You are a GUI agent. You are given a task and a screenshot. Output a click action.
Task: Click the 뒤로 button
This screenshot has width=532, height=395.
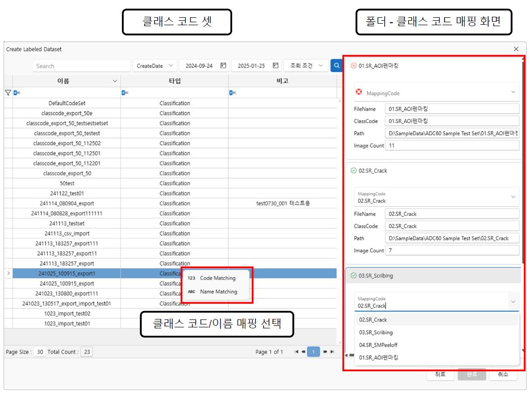[x=440, y=375]
